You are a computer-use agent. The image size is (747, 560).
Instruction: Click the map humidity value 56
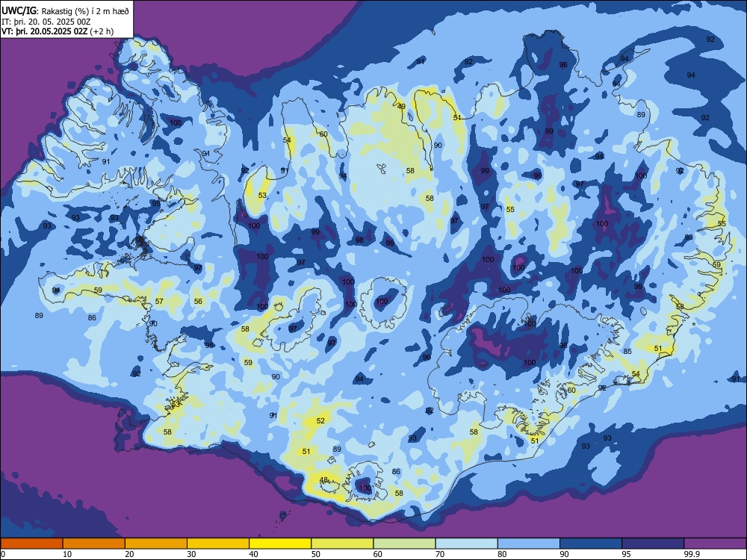(x=198, y=301)
